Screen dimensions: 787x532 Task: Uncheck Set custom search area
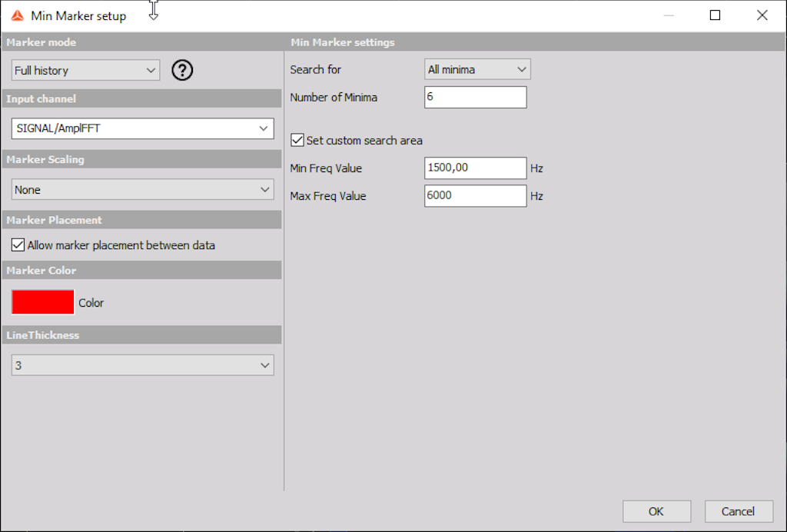click(x=297, y=140)
